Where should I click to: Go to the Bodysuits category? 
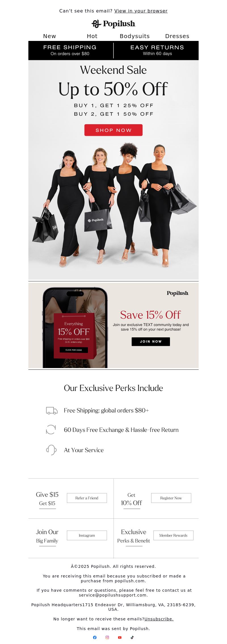pos(135,36)
